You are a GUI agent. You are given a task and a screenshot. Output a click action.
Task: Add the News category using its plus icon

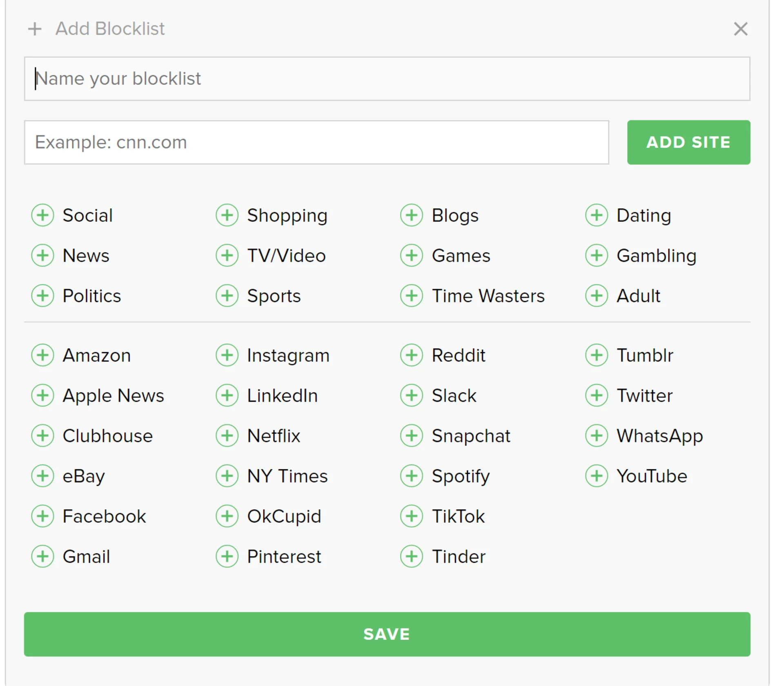pos(42,255)
